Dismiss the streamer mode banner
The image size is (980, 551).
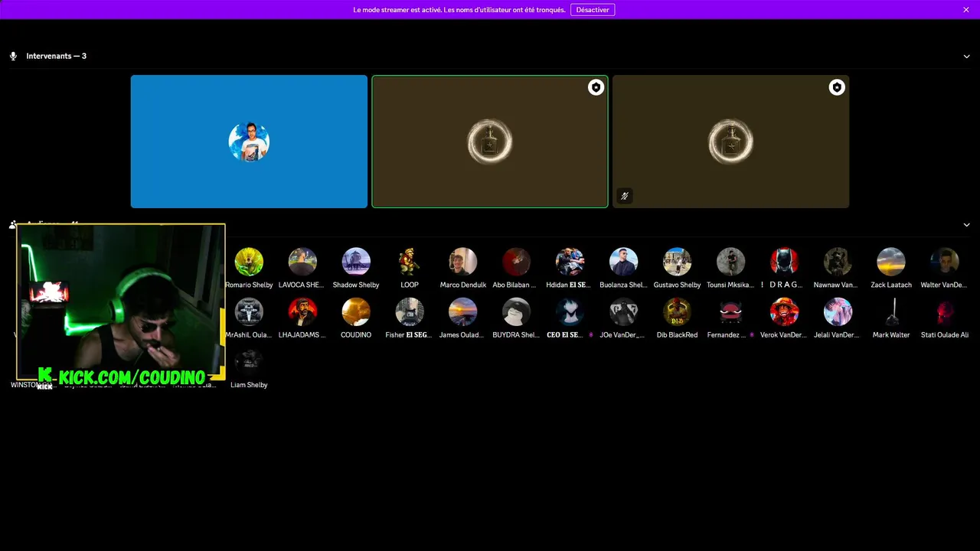tap(966, 10)
